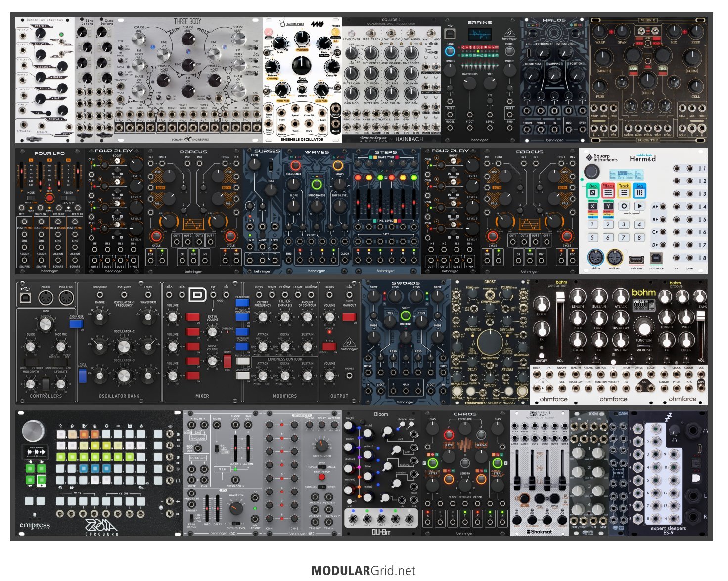
Task: Click Hermod's play triangle button
Action: 639,206
